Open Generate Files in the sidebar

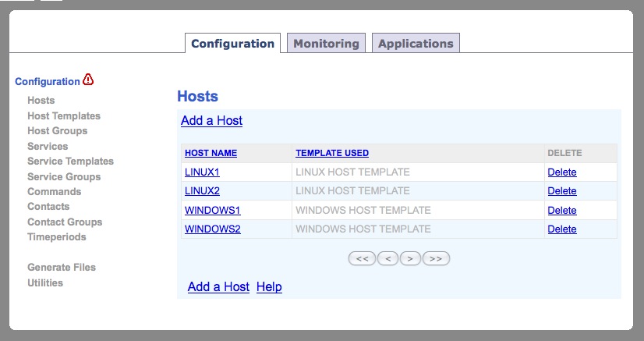(x=62, y=267)
